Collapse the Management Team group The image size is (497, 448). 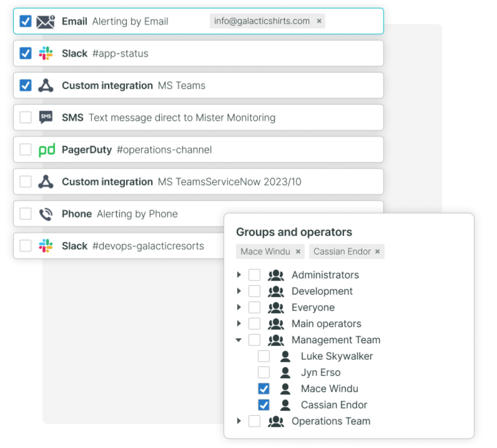click(x=239, y=340)
